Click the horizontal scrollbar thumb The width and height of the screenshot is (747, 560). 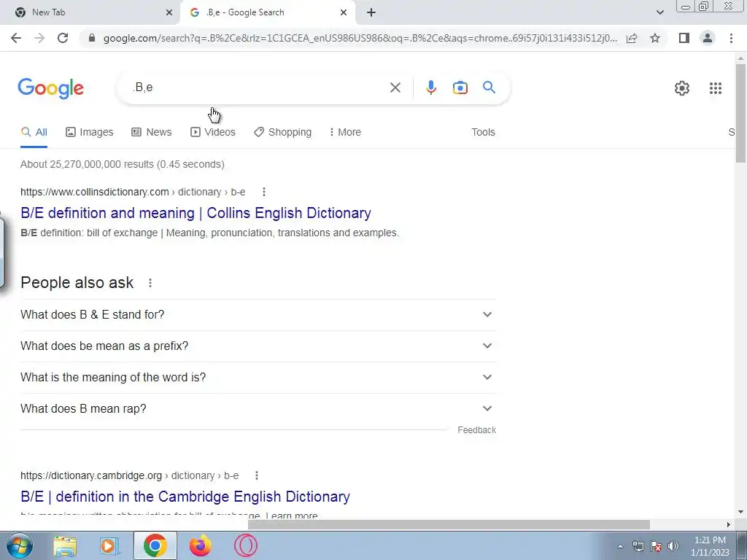coord(449,524)
